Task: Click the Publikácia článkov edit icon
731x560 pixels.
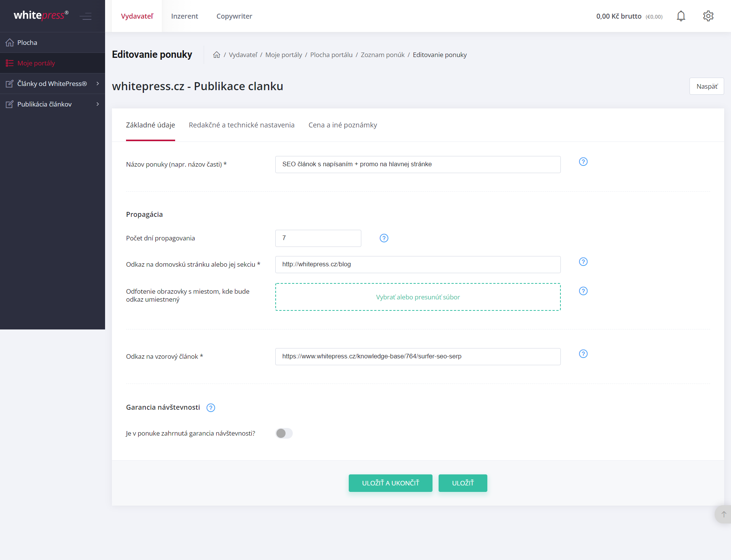Action: click(x=10, y=104)
